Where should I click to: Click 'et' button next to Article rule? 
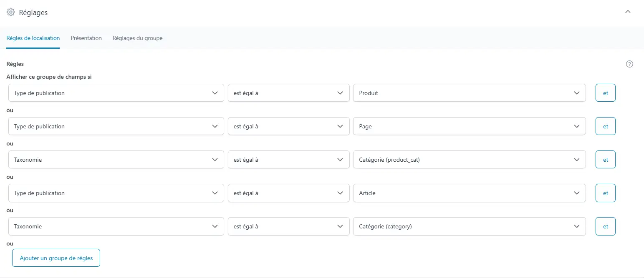[x=606, y=193]
